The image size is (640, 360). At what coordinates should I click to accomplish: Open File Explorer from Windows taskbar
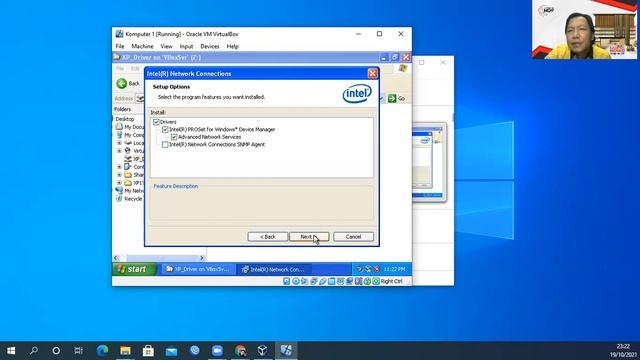125,350
